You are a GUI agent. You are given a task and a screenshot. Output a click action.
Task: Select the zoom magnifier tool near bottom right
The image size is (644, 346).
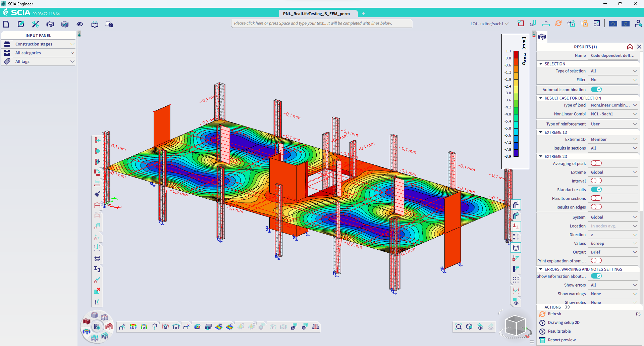click(458, 327)
